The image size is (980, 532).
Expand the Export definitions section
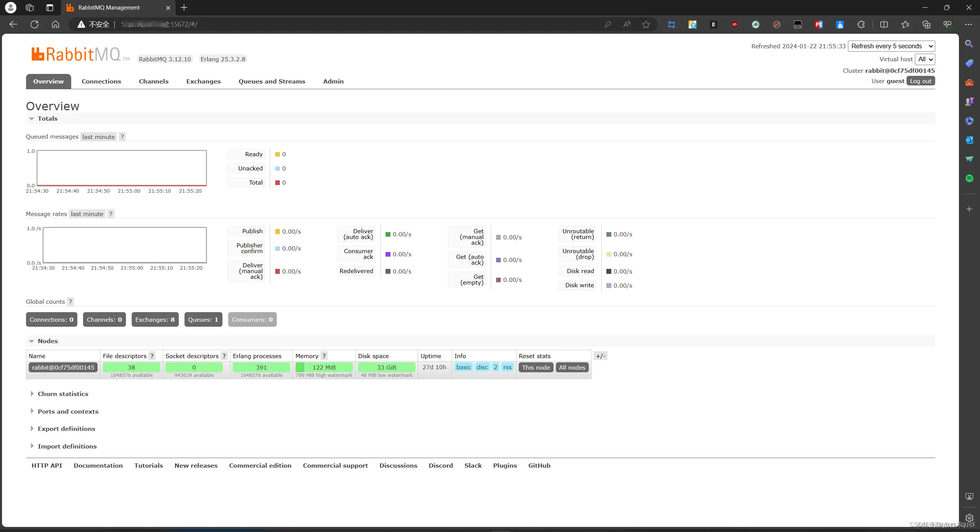66,429
